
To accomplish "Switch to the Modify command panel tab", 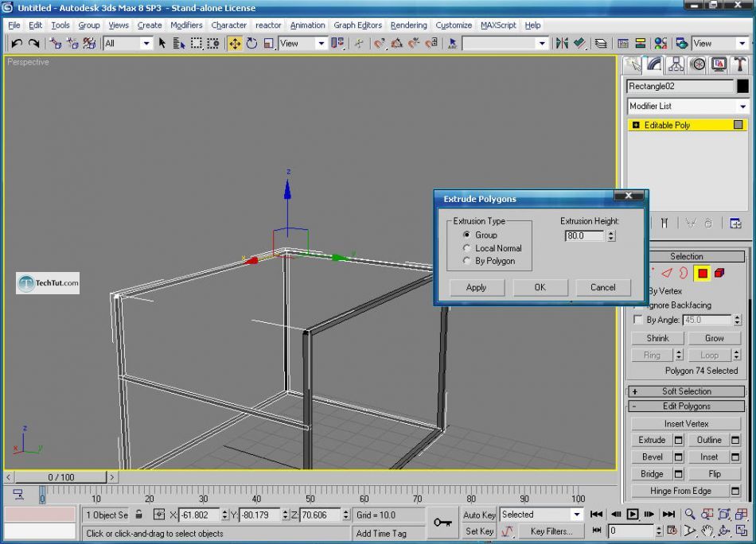I will (654, 64).
